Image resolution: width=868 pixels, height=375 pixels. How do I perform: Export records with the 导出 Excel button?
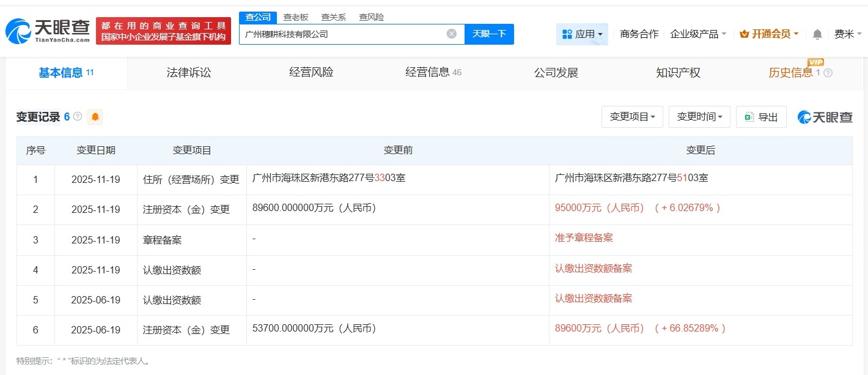761,117
